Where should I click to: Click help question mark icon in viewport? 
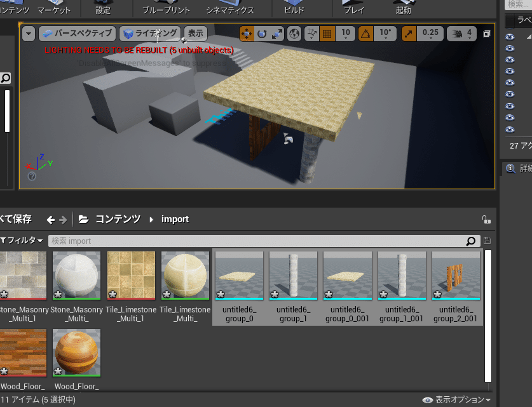point(32,177)
